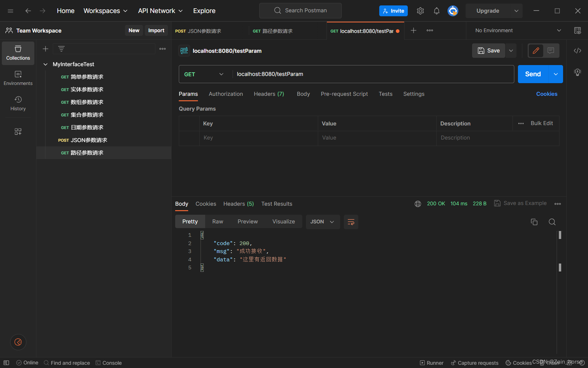Viewport: 588px width, 368px height.
Task: Collapse the MyInterfaceTest collection
Action: [x=46, y=64]
